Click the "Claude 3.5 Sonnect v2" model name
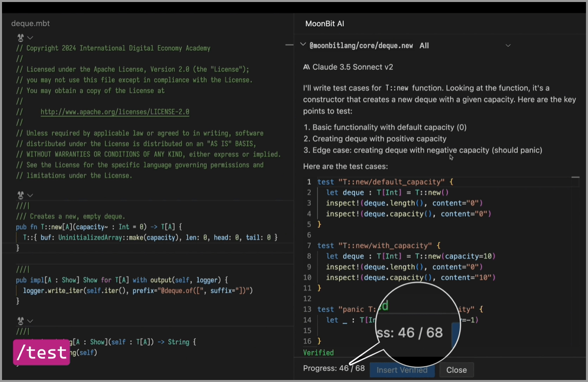Screen dimensions: 588x382 [353, 67]
